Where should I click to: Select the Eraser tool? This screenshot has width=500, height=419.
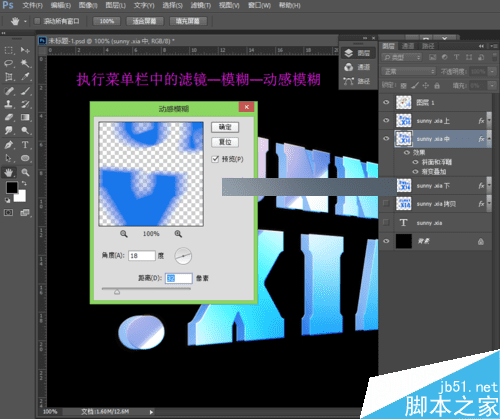click(9, 117)
